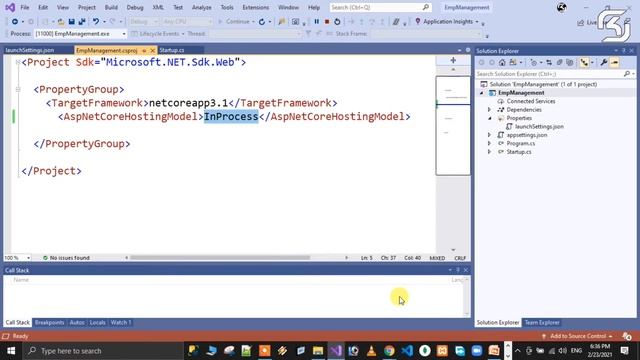Click the Visual Studio search box

(380, 7)
